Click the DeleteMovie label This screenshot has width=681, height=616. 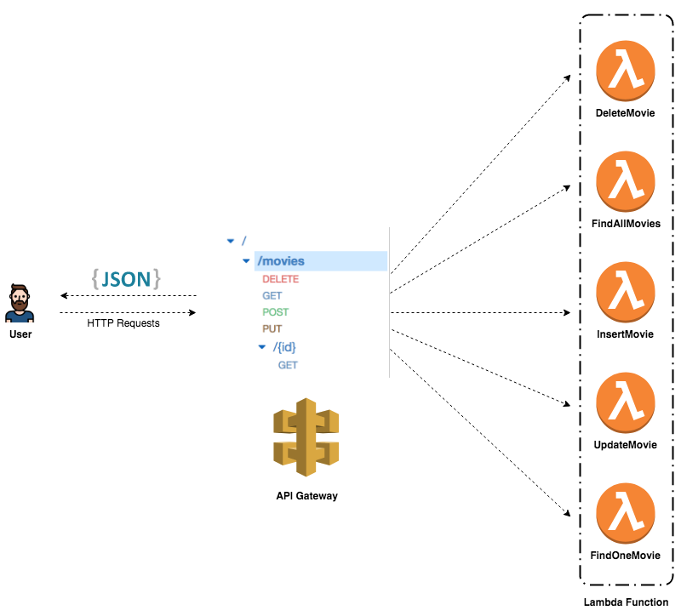tap(625, 113)
